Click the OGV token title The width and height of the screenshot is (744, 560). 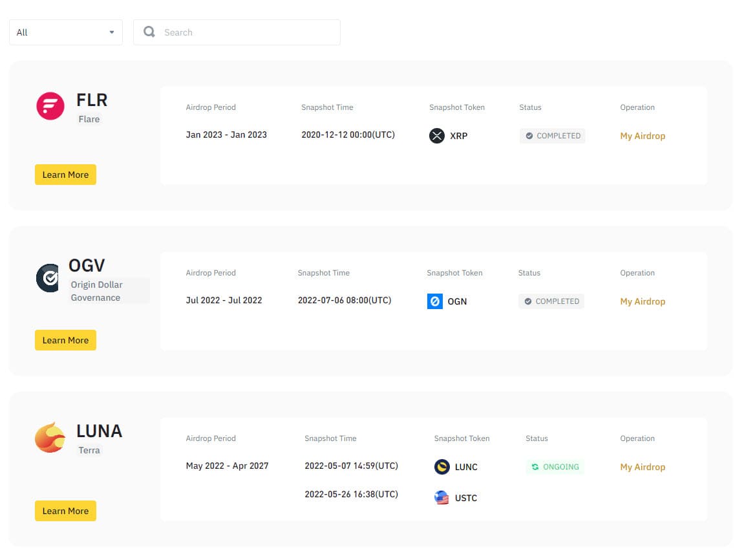point(87,266)
